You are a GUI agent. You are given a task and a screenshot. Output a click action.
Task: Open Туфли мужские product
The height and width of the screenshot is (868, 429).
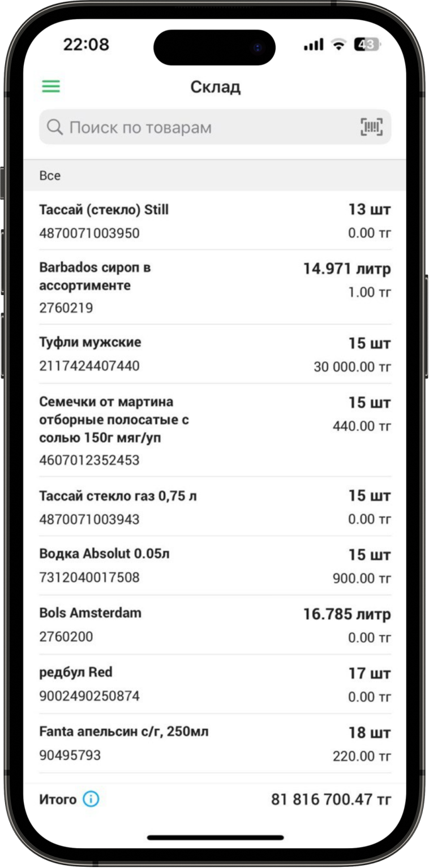click(x=215, y=354)
